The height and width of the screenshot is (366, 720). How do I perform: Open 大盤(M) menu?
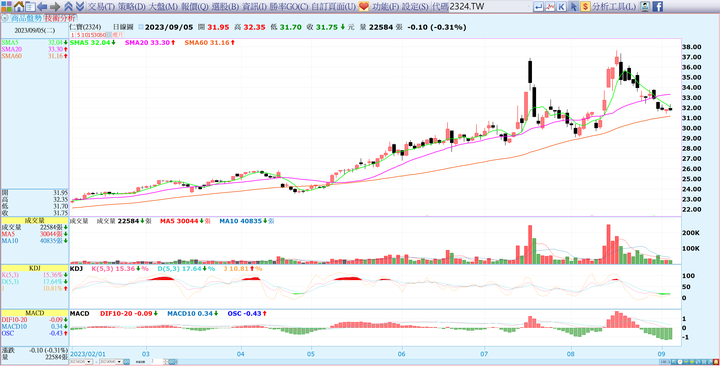pos(163,6)
